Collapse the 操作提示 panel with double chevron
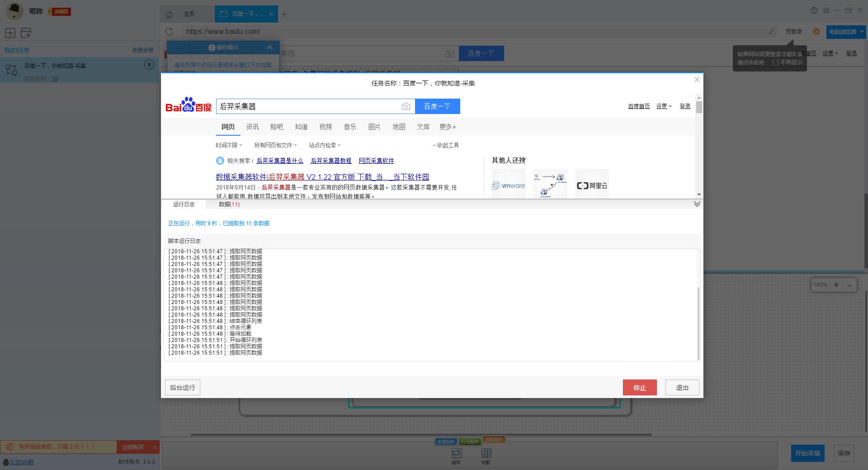 269,47
